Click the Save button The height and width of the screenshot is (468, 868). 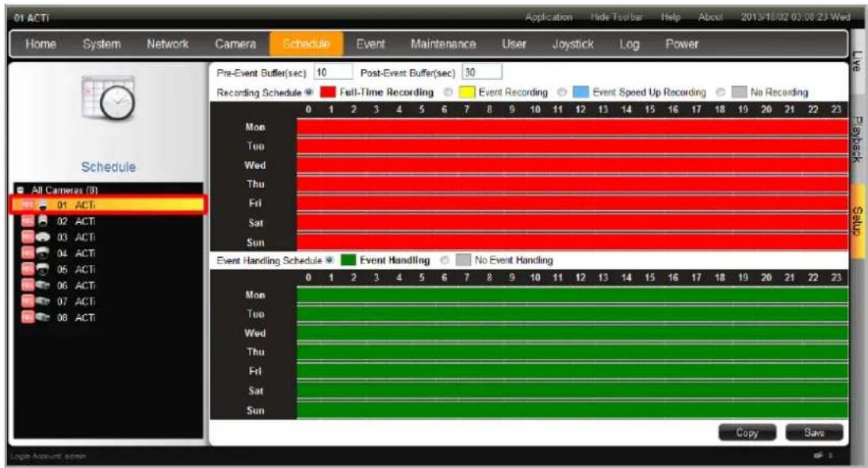814,432
